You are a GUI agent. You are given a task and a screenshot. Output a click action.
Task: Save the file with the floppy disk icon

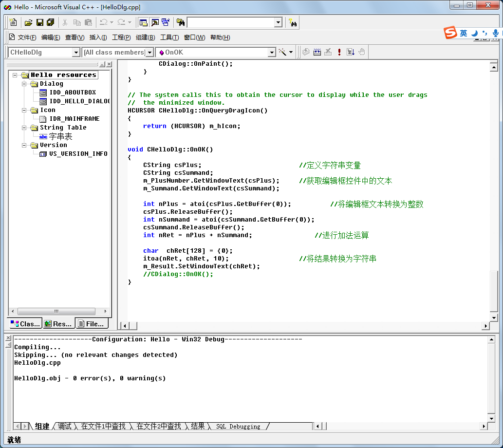40,22
